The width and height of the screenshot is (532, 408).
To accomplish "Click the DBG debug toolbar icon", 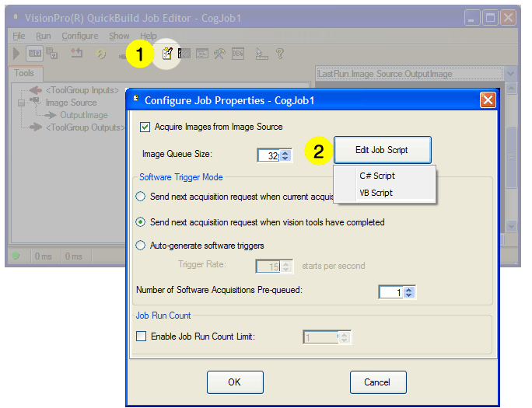I will point(238,54).
